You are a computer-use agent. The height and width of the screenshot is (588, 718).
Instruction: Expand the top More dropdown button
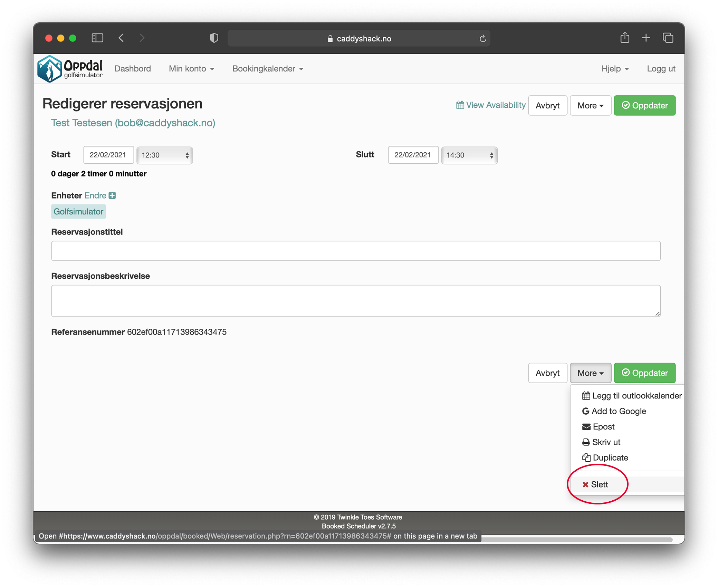[590, 105]
